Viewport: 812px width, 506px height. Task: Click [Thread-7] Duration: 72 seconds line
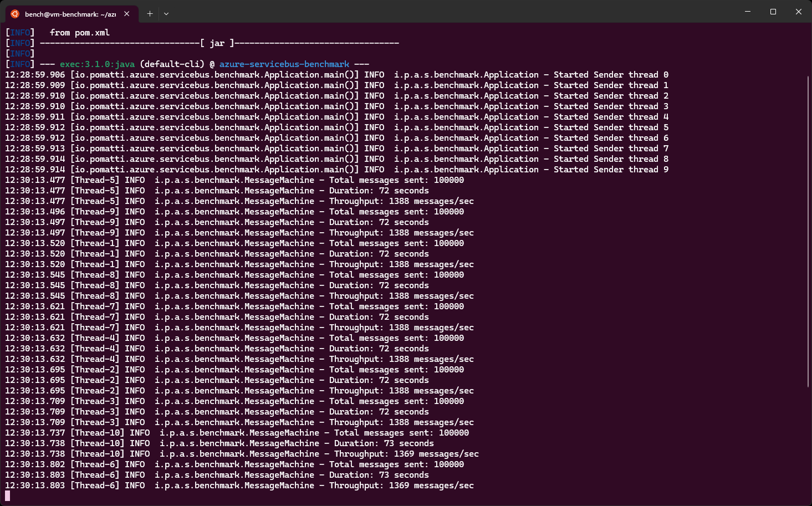(217, 317)
